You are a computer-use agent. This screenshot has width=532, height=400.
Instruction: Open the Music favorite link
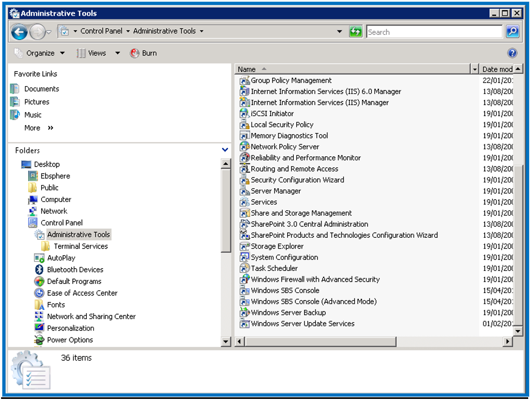pyautogui.click(x=33, y=115)
